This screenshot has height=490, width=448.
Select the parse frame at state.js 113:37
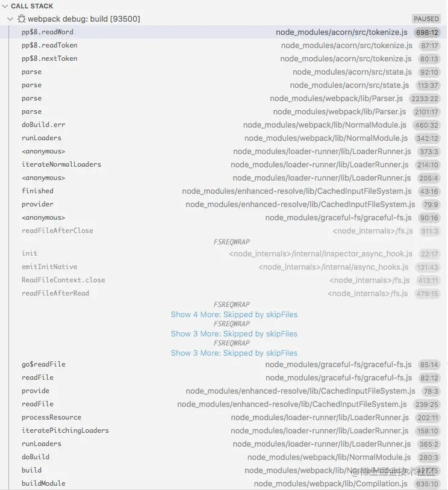[224, 85]
